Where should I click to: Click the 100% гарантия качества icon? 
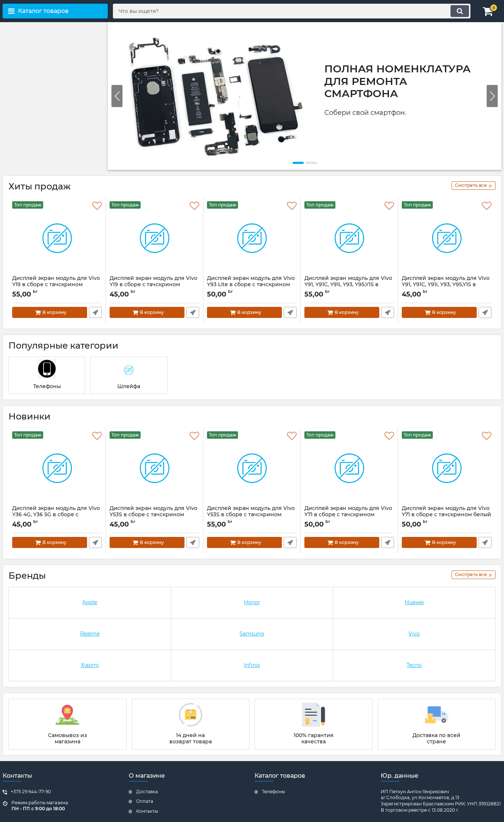point(313,715)
